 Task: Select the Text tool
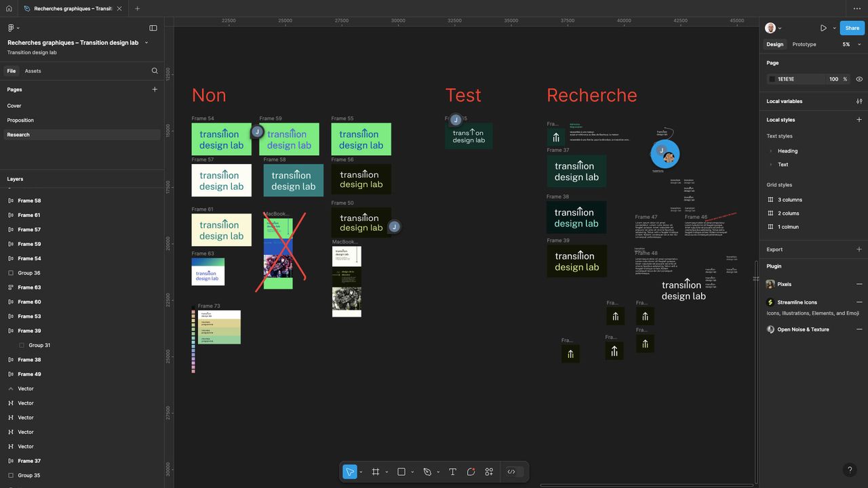point(452,472)
